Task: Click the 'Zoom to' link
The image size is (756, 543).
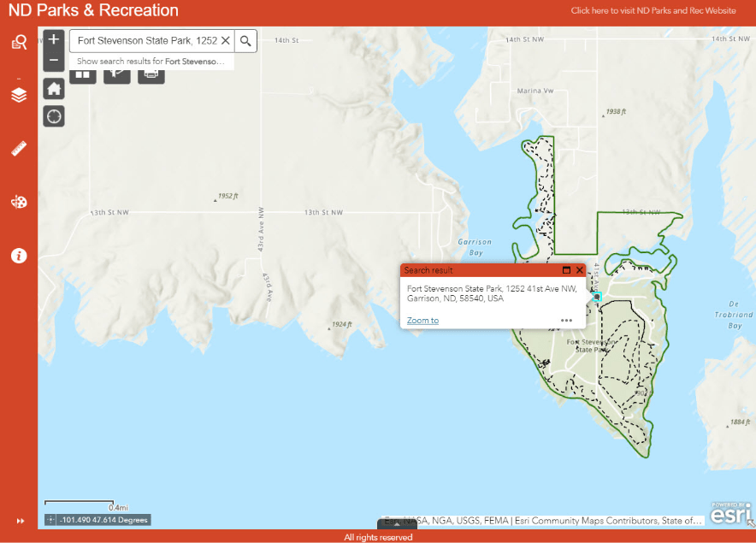Action: (x=422, y=321)
